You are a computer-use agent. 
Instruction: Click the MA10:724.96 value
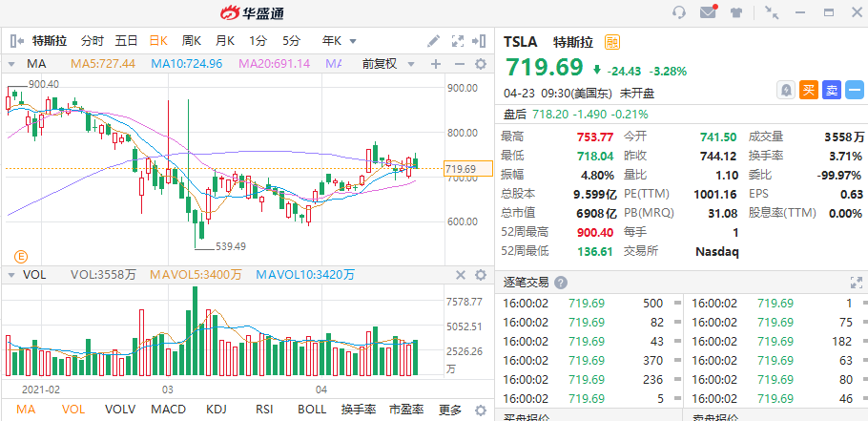tap(187, 64)
